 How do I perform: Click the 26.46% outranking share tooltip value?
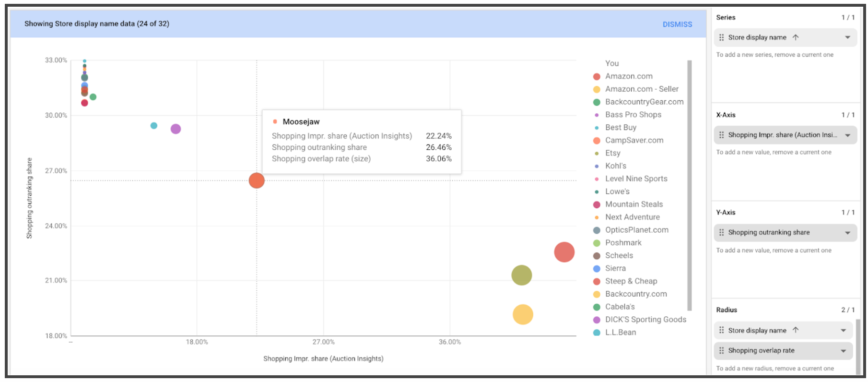tap(439, 147)
